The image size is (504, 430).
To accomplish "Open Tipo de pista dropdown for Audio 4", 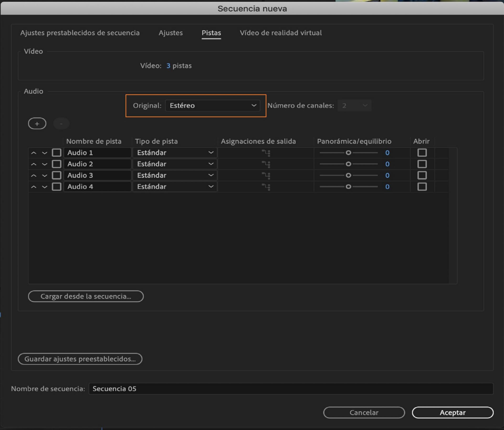I will (175, 186).
